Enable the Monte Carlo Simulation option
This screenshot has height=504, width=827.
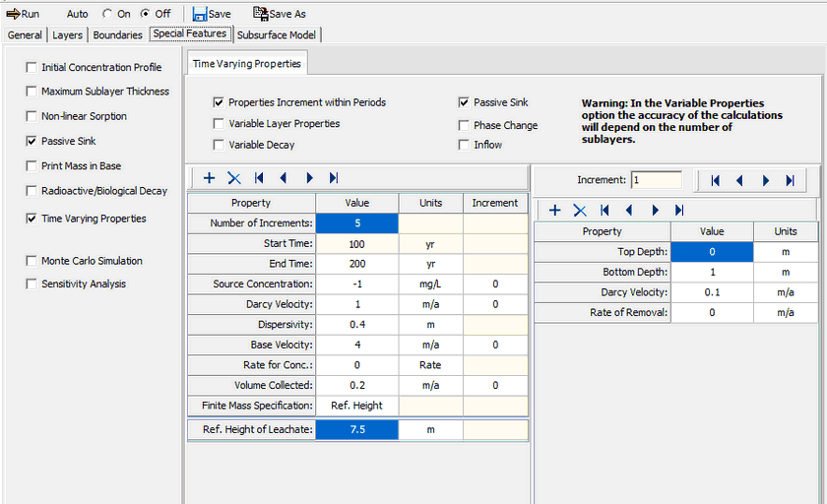(x=32, y=261)
